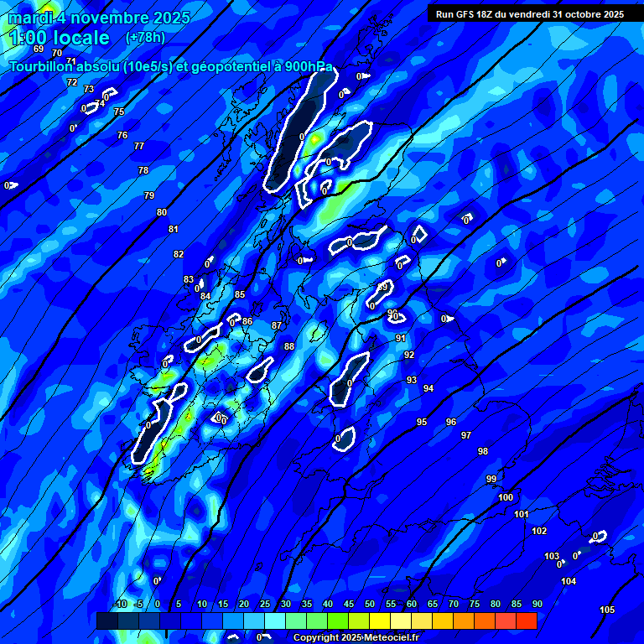Select the geopotential label "104"
The height and width of the screenshot is (644, 644).
coord(569,581)
